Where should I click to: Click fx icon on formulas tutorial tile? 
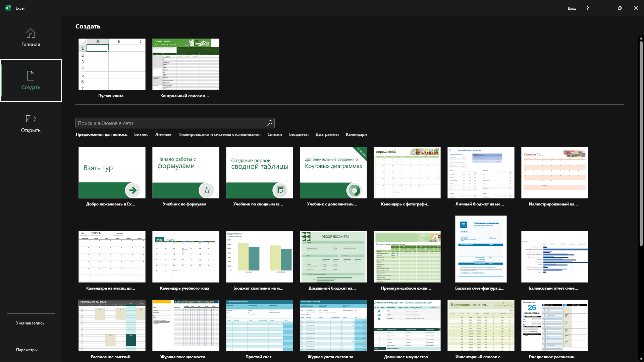coord(207,190)
